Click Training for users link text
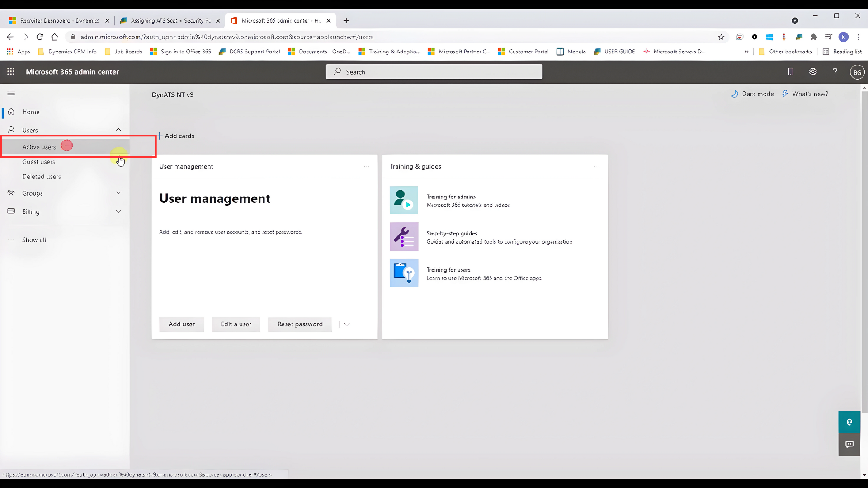Image resolution: width=868 pixels, height=488 pixels. point(448,270)
